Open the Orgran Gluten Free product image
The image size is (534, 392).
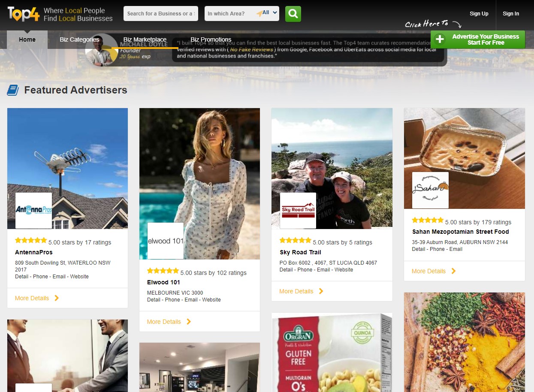(x=332, y=352)
